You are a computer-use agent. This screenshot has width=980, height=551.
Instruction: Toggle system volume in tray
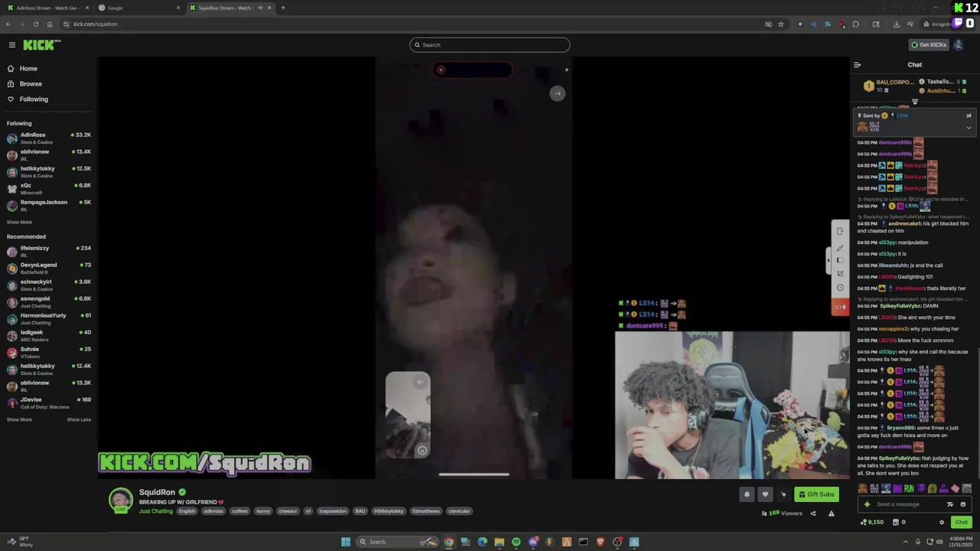tap(939, 542)
